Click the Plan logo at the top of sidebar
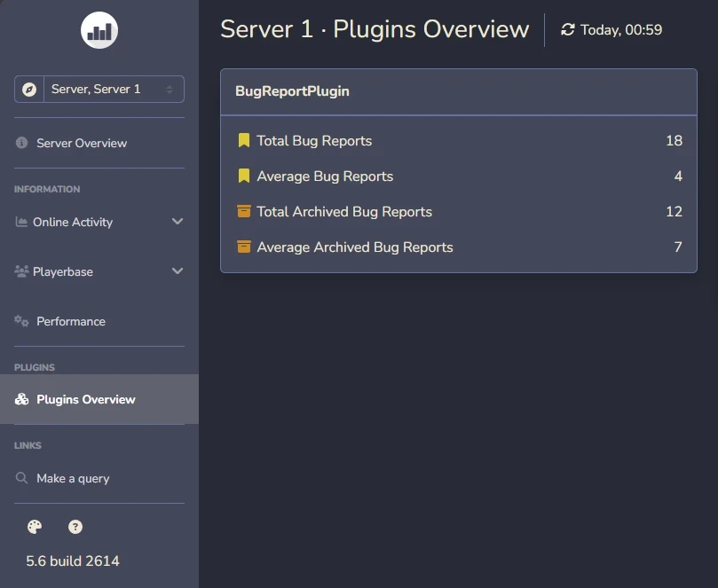 point(99,29)
